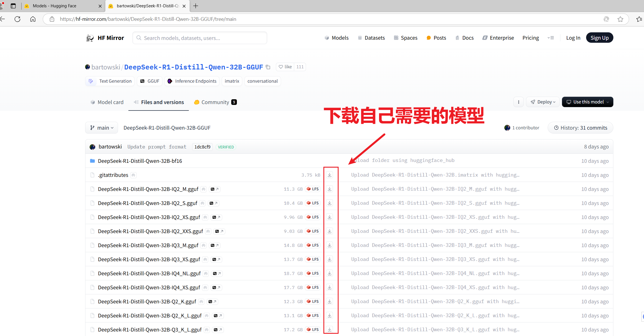Download the .gitattributes file
Viewport: 644px width, 336px height.
point(330,175)
